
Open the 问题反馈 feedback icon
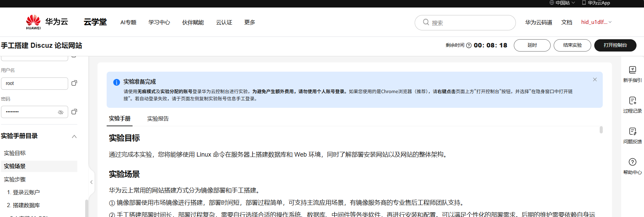click(632, 131)
